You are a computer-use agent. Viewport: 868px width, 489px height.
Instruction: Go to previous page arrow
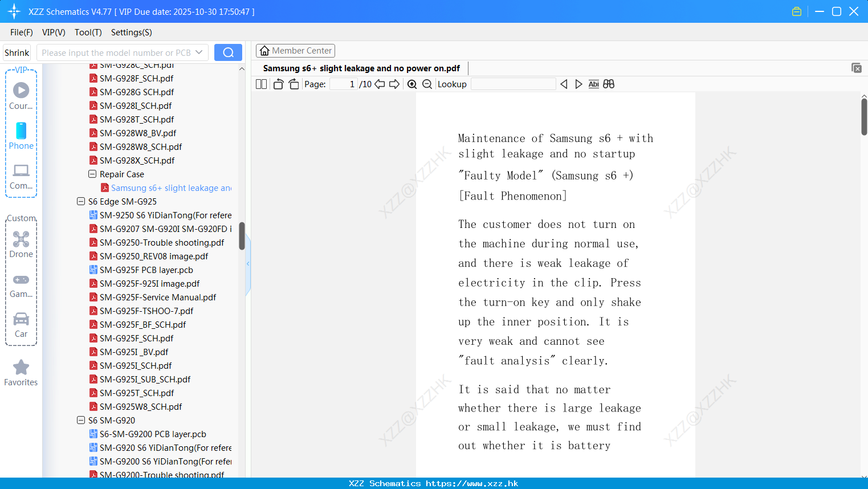tap(380, 84)
